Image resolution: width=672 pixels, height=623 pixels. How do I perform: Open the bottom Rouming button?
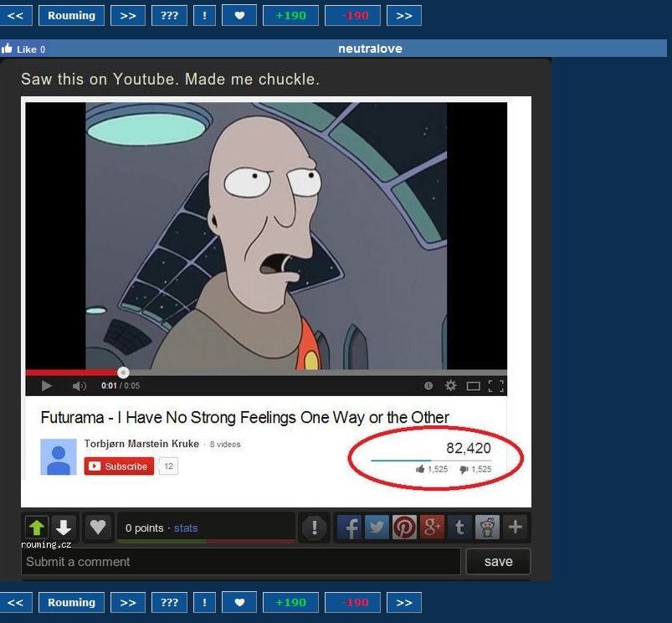[x=72, y=603]
